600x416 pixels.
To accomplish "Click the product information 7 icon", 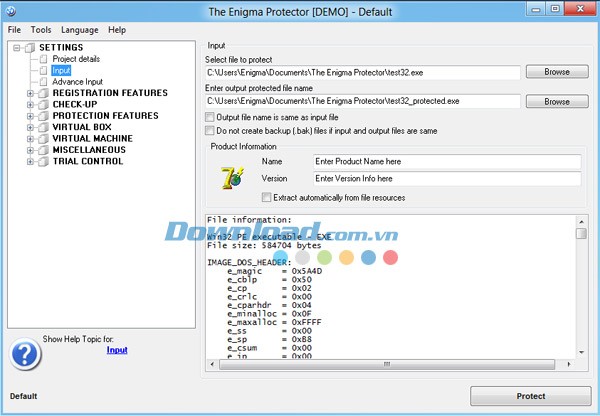I will click(x=229, y=178).
